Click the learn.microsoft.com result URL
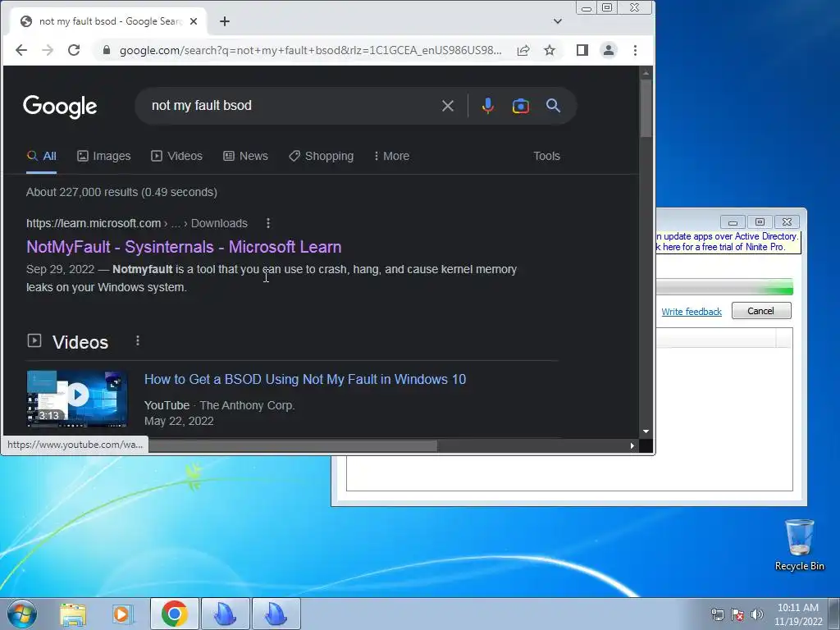The image size is (840, 630). click(137, 223)
